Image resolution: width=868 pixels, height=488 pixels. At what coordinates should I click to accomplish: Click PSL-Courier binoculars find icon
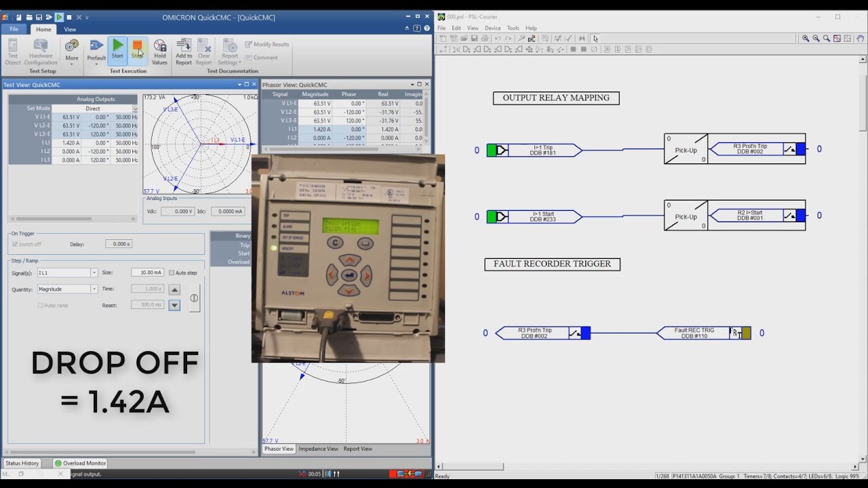click(582, 39)
